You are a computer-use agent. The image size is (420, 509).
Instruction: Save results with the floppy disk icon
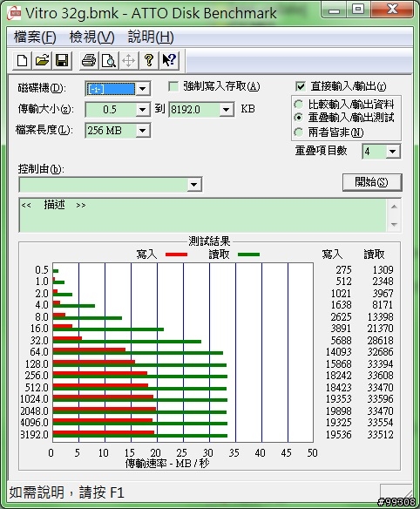62,60
